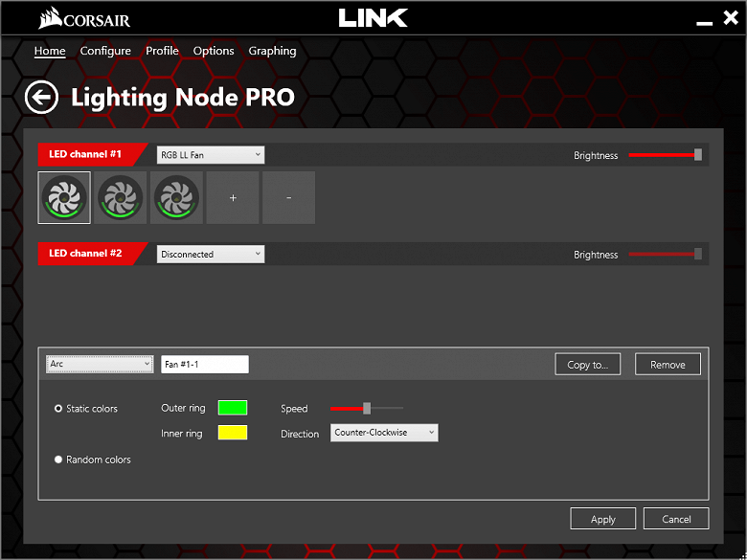The width and height of the screenshot is (747, 560).
Task: Cancel the lighting changes
Action: pyautogui.click(x=676, y=519)
